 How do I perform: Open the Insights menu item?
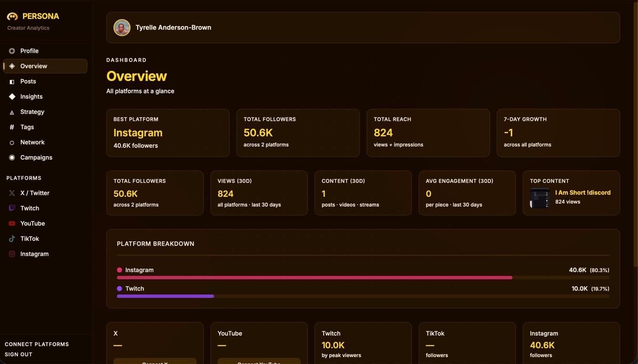click(x=31, y=97)
